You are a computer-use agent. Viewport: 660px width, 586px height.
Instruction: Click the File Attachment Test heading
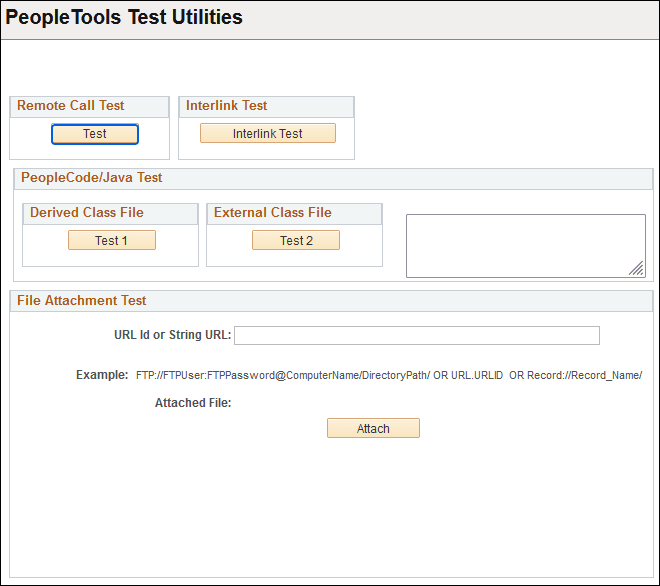[x=81, y=301]
